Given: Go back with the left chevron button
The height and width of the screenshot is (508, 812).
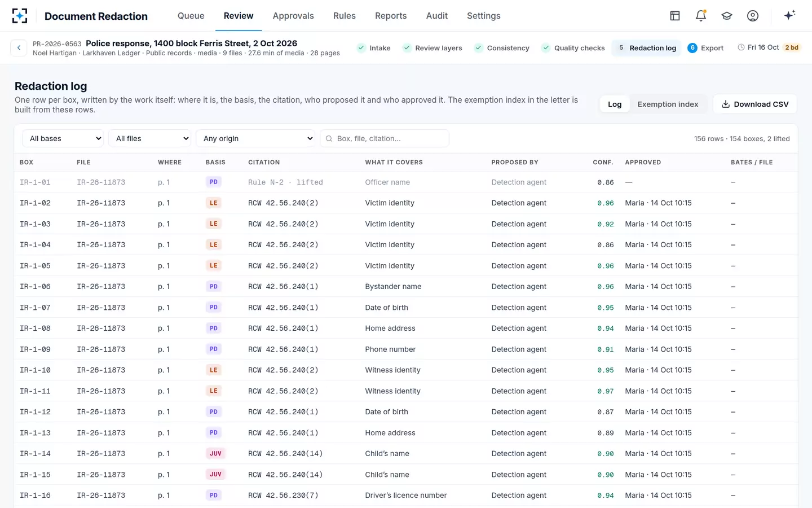Looking at the screenshot, I should click(x=19, y=48).
